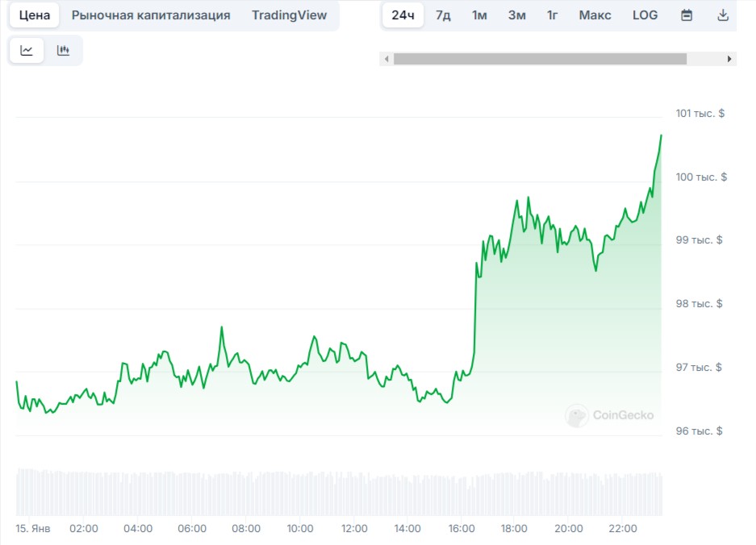756x545 pixels.
Task: Switch to the TradingView tab
Action: pyautogui.click(x=289, y=15)
